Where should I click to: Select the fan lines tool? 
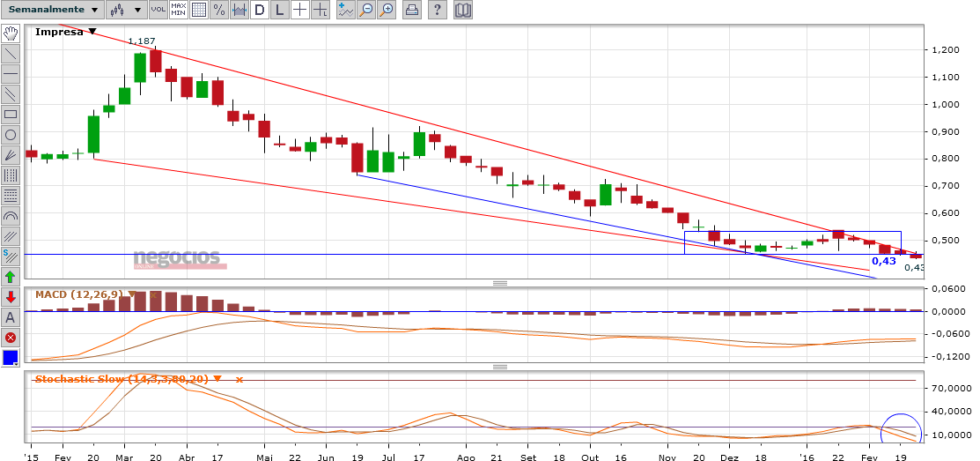point(11,155)
